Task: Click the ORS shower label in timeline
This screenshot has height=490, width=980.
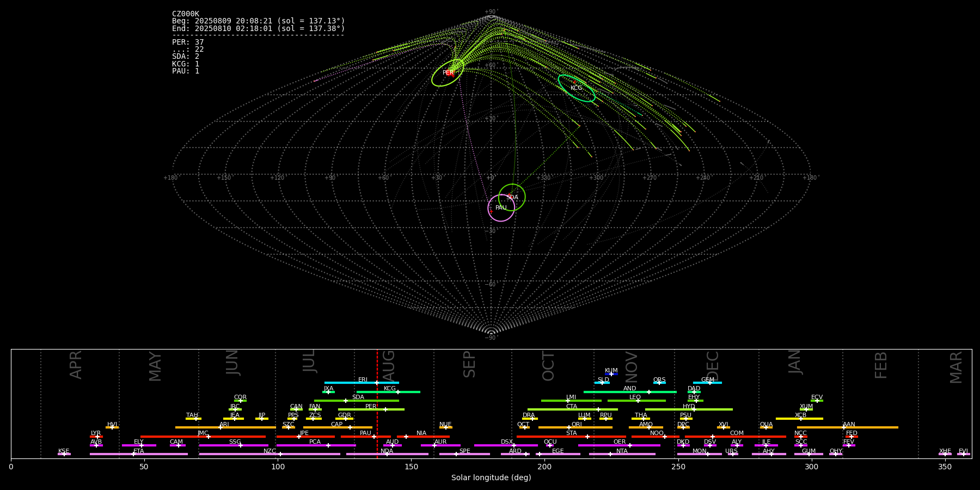Action: point(659,380)
